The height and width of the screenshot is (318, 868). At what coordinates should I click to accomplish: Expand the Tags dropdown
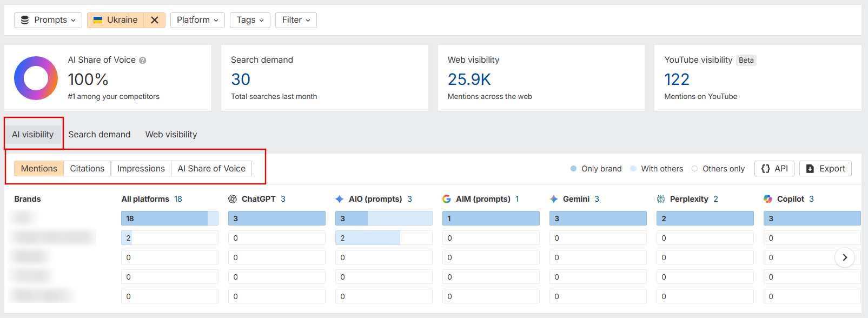click(250, 20)
